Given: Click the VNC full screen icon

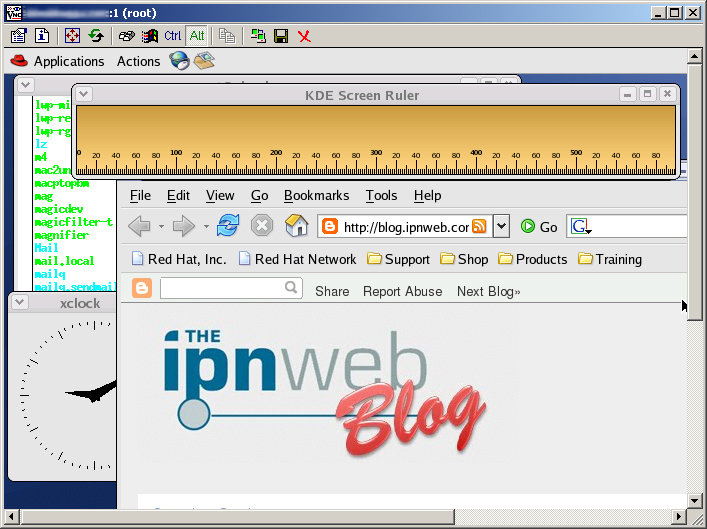Looking at the screenshot, I should (x=72, y=36).
